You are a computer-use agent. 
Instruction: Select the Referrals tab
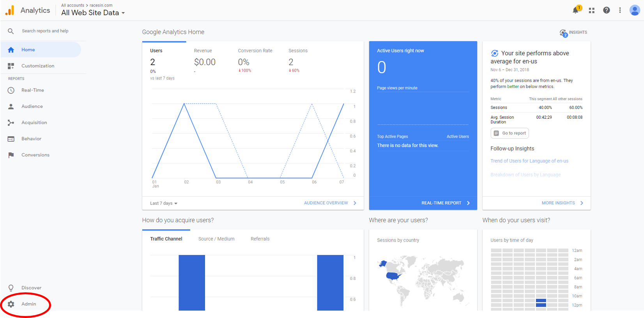click(x=260, y=239)
